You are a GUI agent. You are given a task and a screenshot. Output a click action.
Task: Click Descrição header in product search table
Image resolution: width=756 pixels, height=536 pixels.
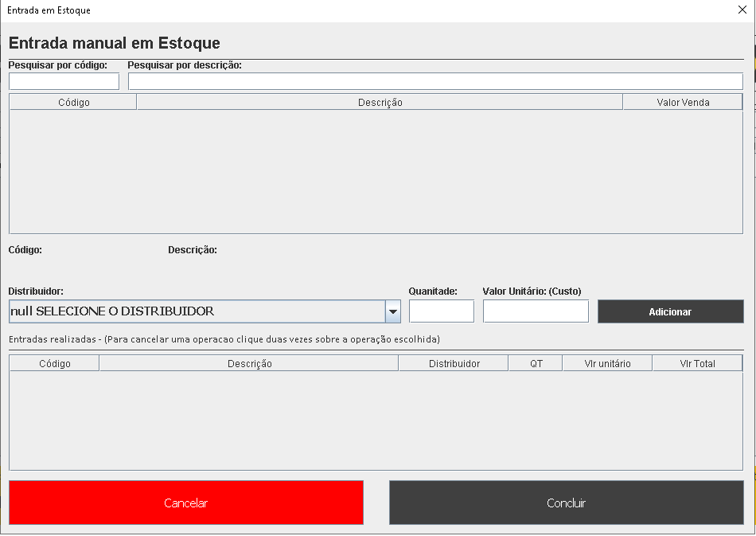[380, 103]
